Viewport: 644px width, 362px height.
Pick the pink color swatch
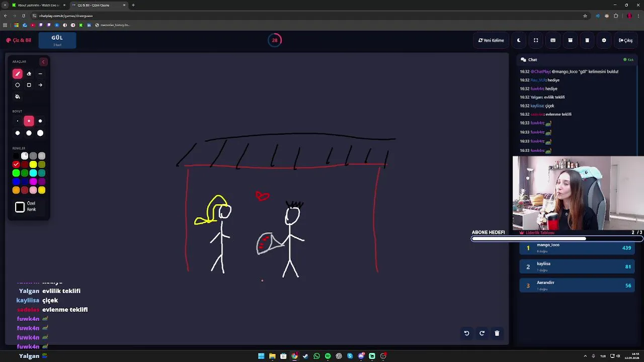click(x=33, y=190)
